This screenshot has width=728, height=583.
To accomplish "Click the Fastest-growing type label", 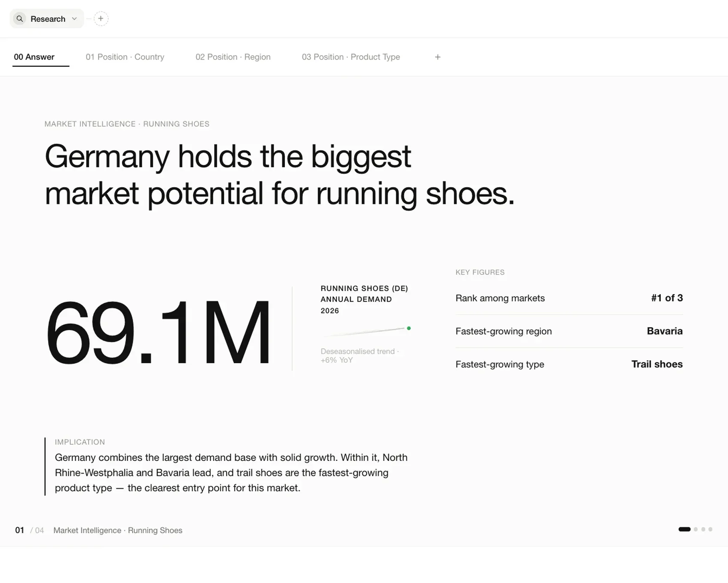I will pyautogui.click(x=500, y=364).
